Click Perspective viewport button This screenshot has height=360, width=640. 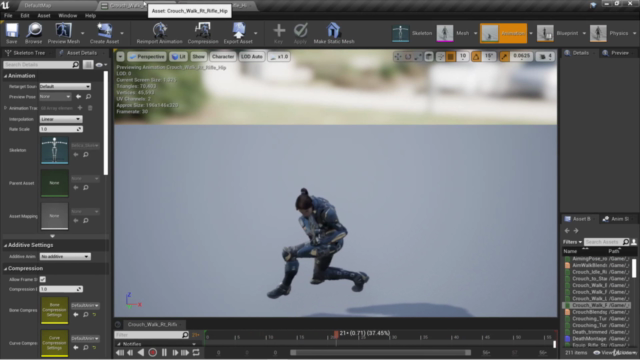pos(147,56)
